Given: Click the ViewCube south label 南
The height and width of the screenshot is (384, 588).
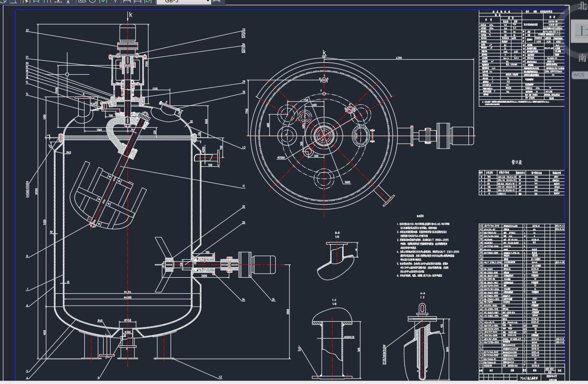Looking at the screenshot, I should coord(582,58).
